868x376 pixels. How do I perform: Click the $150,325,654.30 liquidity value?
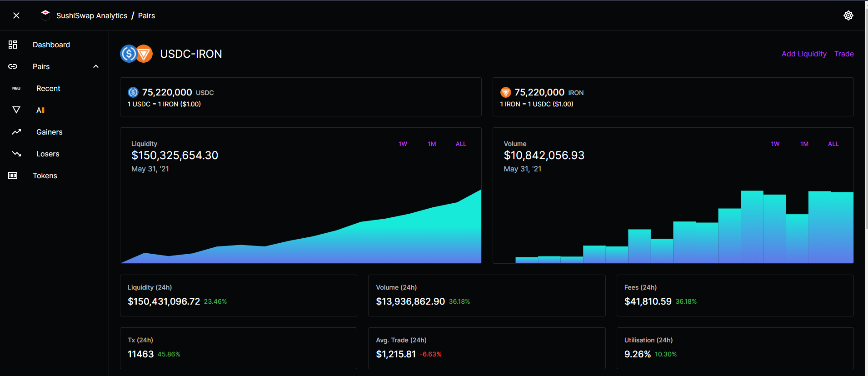pos(175,155)
